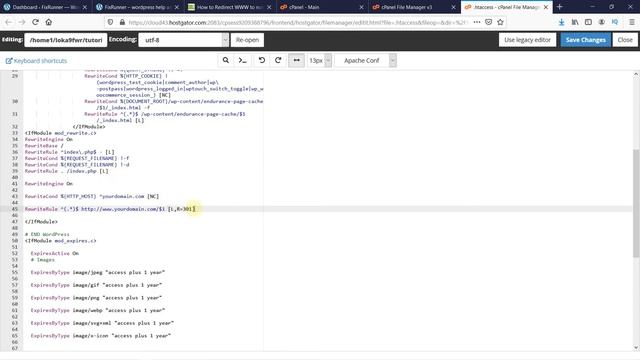Open the downloads panel
Screen dimensions: 640x360
tap(562, 22)
